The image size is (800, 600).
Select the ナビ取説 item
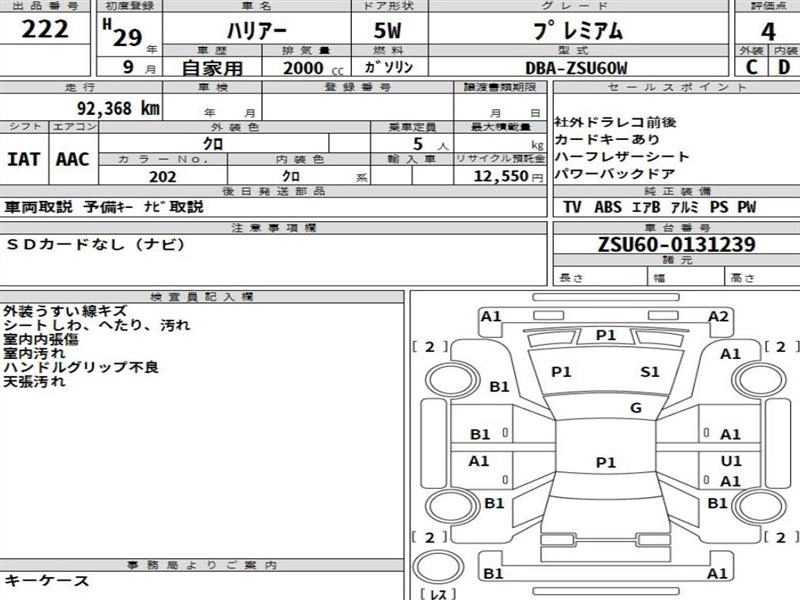pyautogui.click(x=173, y=207)
